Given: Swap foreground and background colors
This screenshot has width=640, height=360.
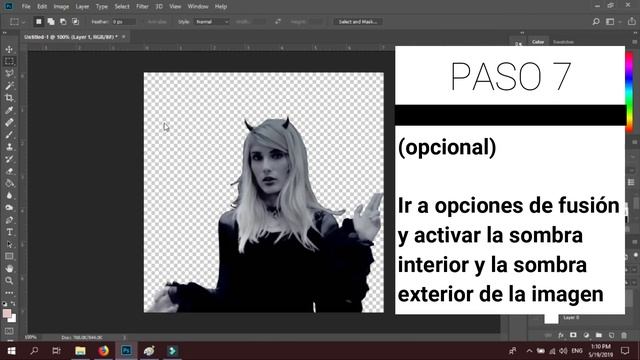Looking at the screenshot, I should [13, 304].
